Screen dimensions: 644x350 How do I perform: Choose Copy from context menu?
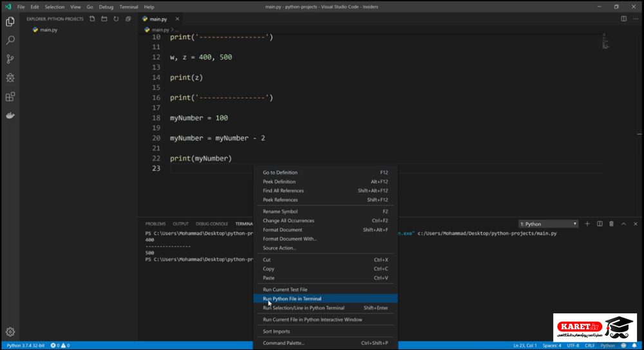tap(325, 269)
